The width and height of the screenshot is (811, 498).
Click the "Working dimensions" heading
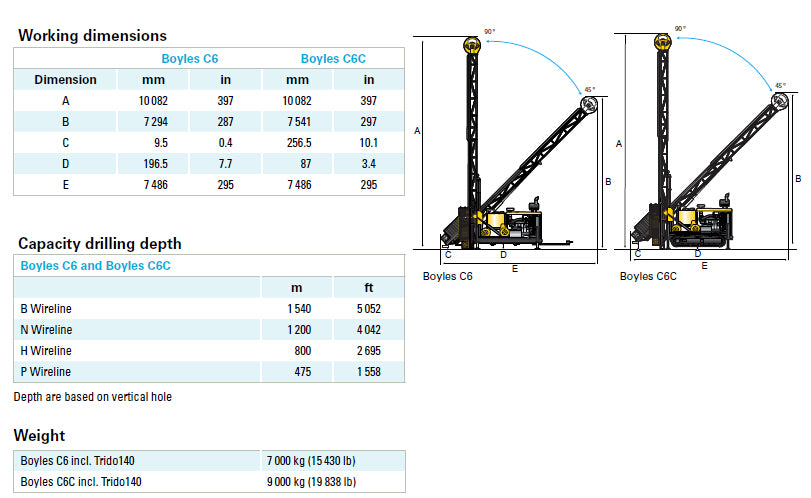click(93, 35)
